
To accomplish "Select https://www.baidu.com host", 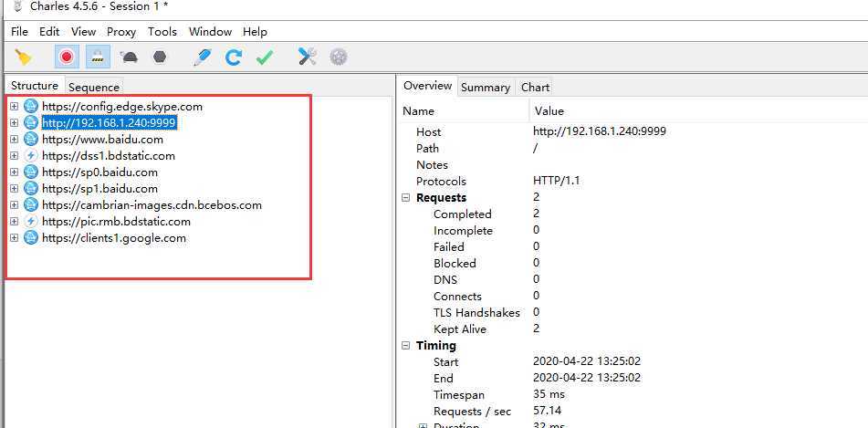I will coord(102,140).
